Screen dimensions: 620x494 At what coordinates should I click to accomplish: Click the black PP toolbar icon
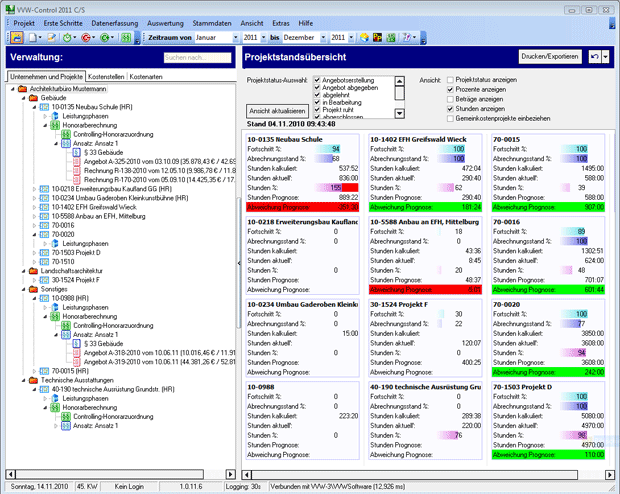point(377,38)
